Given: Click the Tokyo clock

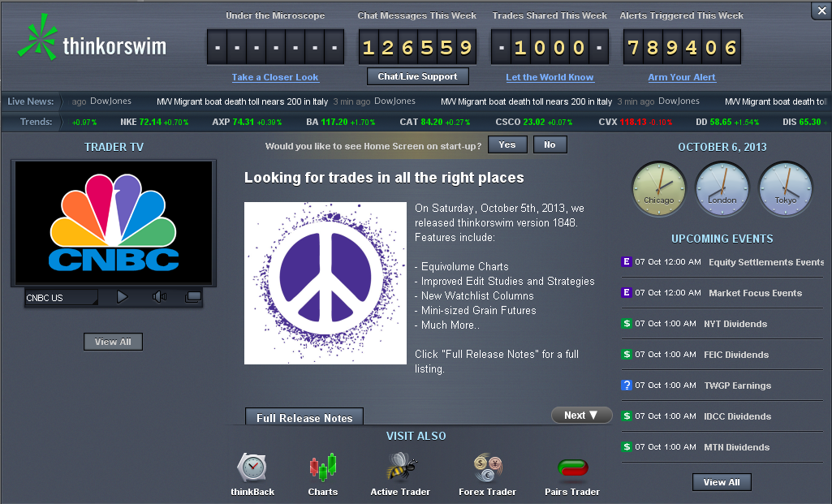Looking at the screenshot, I should click(x=785, y=189).
